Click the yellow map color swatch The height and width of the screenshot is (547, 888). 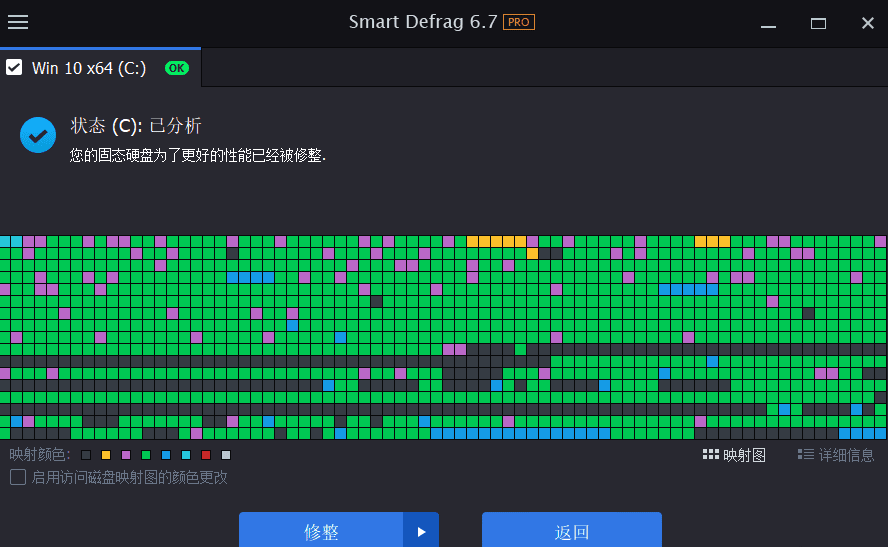point(106,455)
